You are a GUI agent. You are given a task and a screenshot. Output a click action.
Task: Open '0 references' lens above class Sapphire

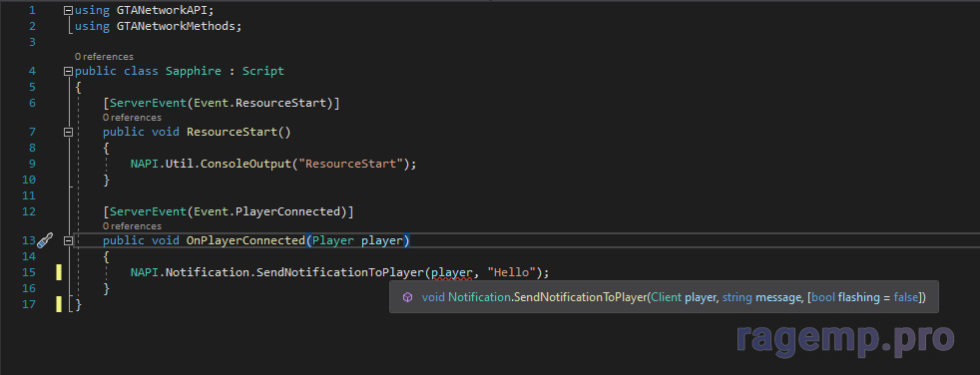104,57
